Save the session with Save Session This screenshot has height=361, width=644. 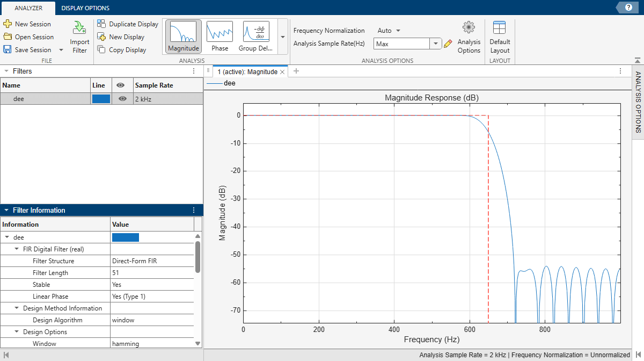tap(27, 50)
